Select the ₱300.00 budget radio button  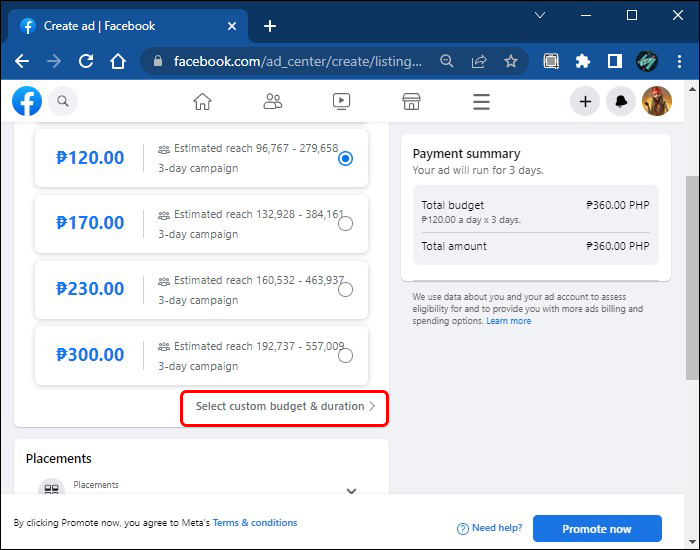(x=345, y=356)
